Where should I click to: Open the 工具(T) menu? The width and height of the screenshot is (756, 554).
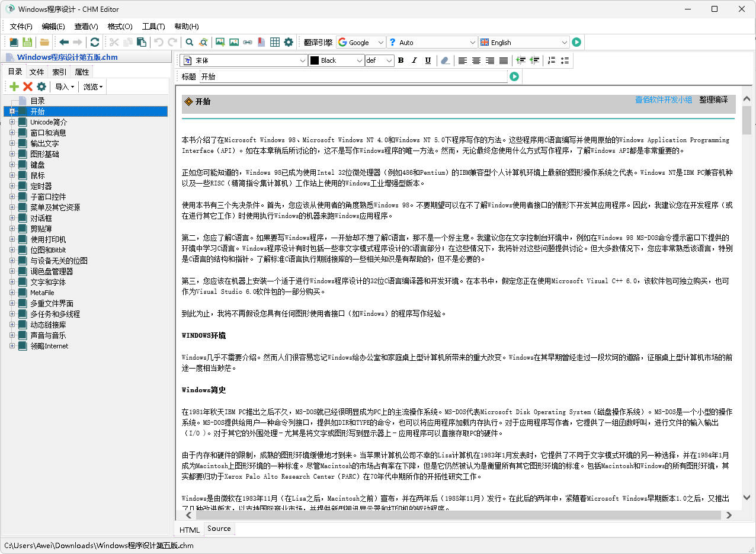pos(153,26)
